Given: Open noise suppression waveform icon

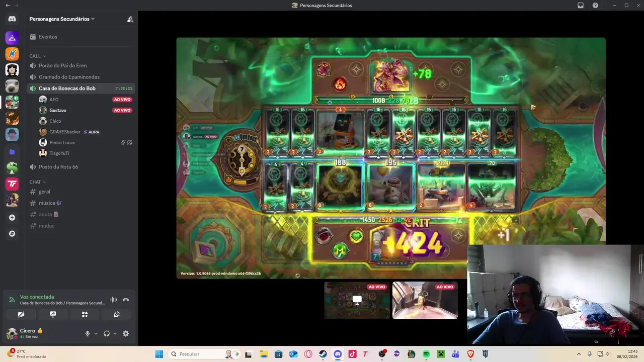Looking at the screenshot, I should (x=114, y=300).
